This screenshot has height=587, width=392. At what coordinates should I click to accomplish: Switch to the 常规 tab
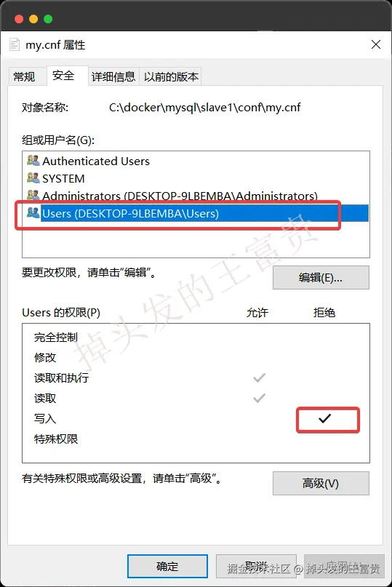tap(24, 76)
